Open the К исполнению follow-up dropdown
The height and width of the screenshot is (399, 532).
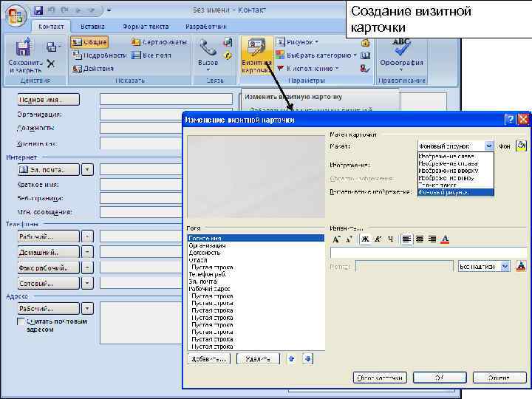(307, 69)
